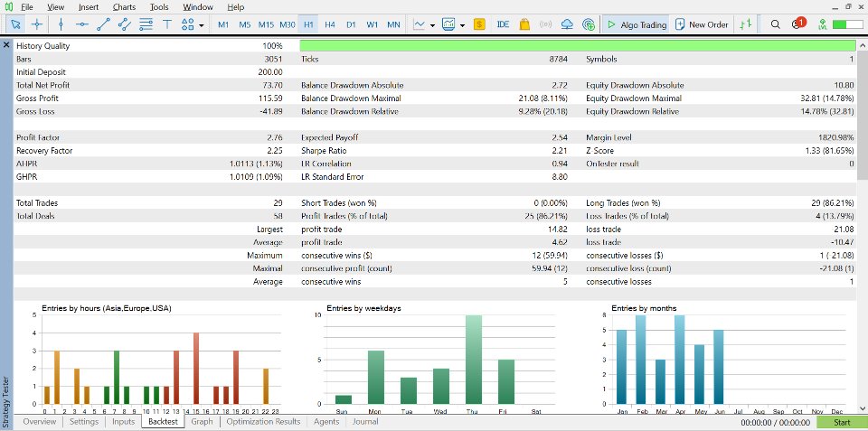
Task: Switch to the Agents tab
Action: (326, 422)
